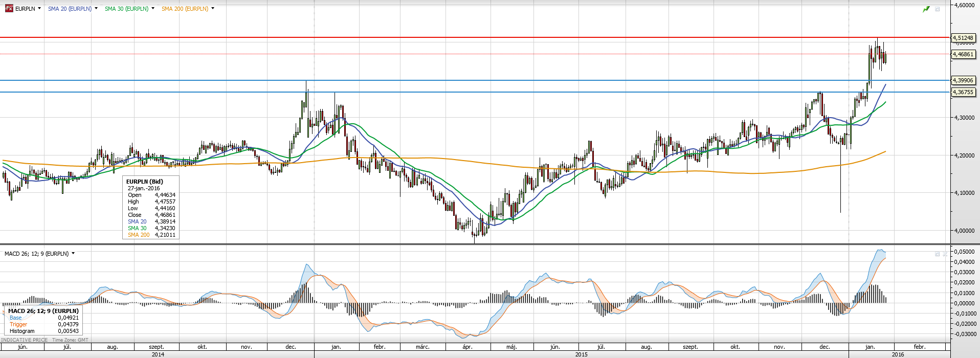
Task: Click the 4,20000 price axis label
Action: (964, 155)
